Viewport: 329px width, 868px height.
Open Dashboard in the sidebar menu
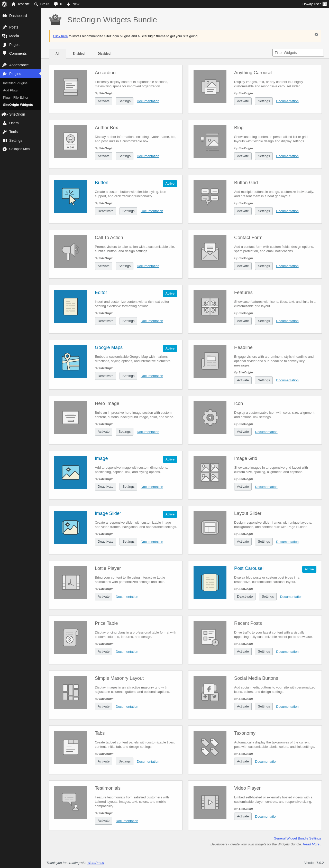(x=21, y=15)
